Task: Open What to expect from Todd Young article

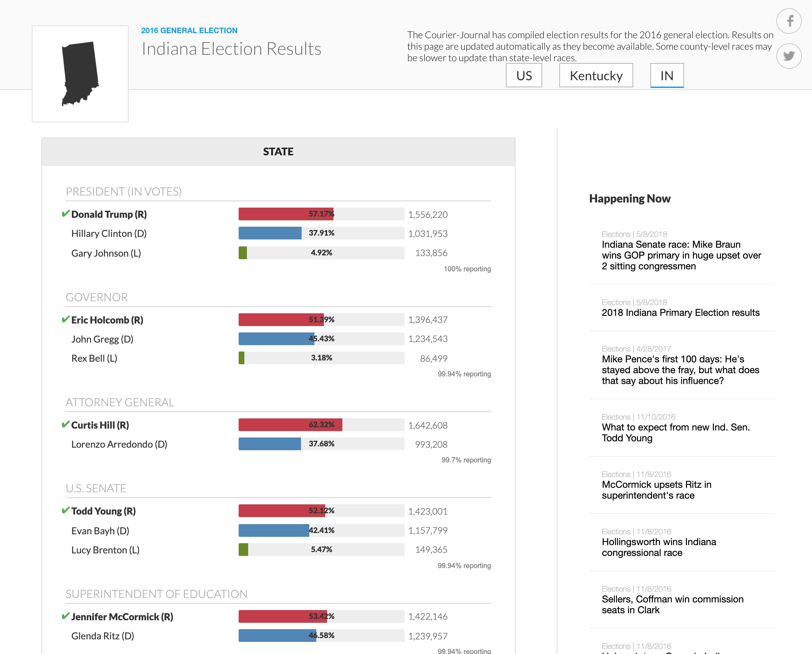Action: click(x=676, y=432)
